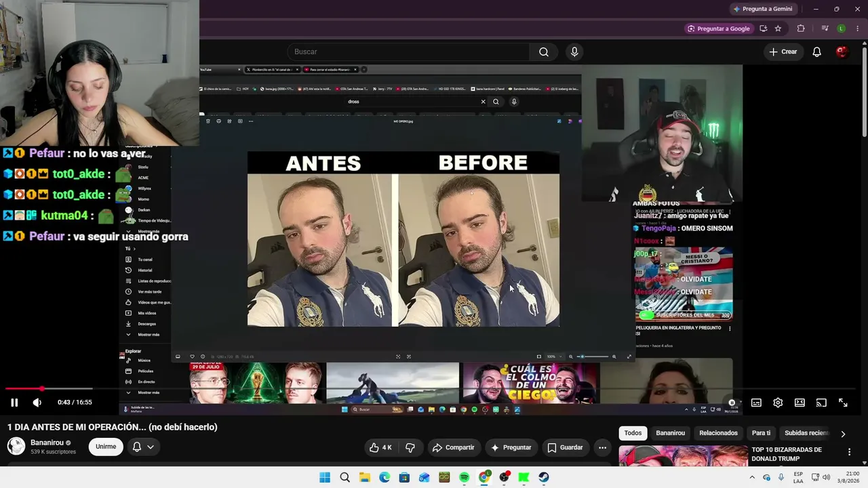Pause the YouTube video
This screenshot has height=488, width=868.
click(14, 403)
